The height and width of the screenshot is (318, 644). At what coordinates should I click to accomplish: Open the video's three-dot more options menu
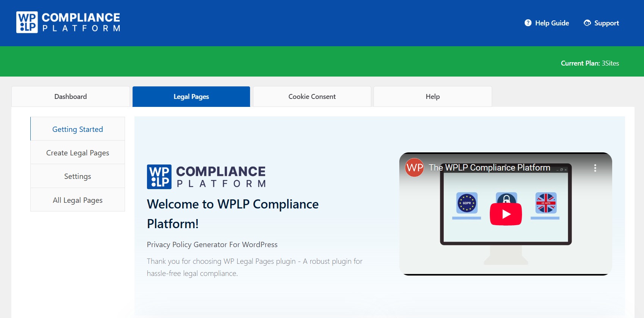pyautogui.click(x=595, y=168)
